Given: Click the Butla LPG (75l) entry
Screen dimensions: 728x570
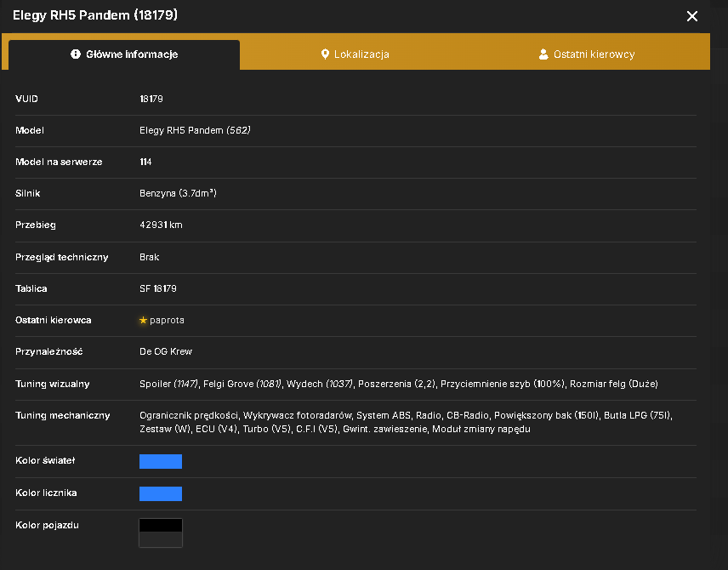Looking at the screenshot, I should 638,416.
